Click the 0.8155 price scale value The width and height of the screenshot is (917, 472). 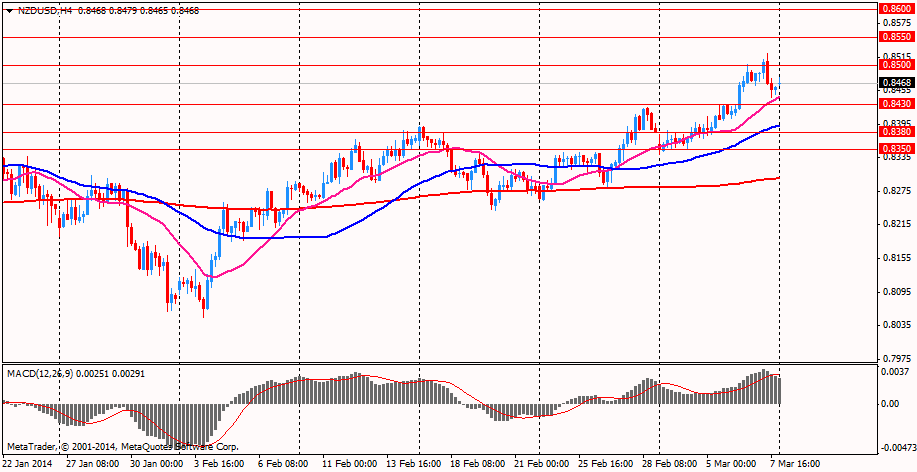pyautogui.click(x=897, y=258)
